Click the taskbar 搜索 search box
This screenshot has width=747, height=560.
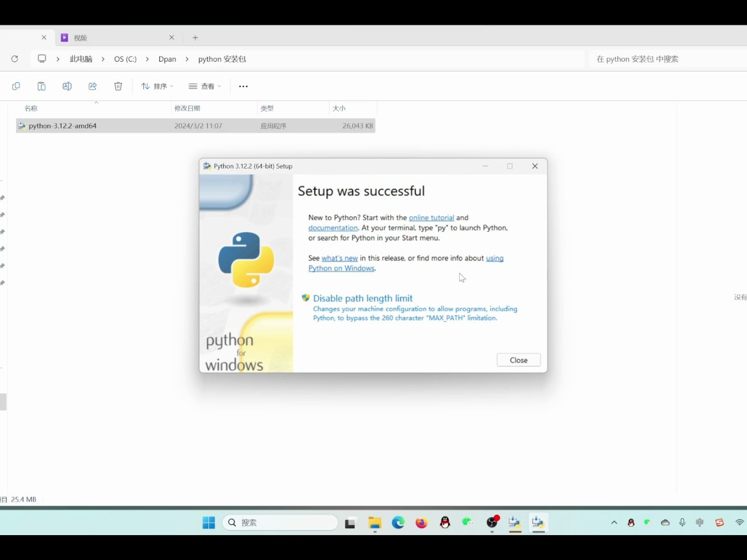[280, 523]
